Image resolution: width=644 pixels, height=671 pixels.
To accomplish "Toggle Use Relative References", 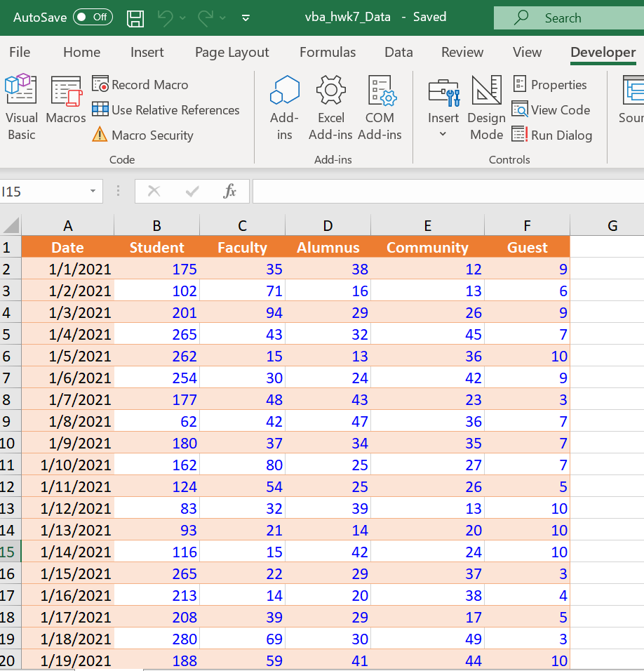I will tap(166, 110).
